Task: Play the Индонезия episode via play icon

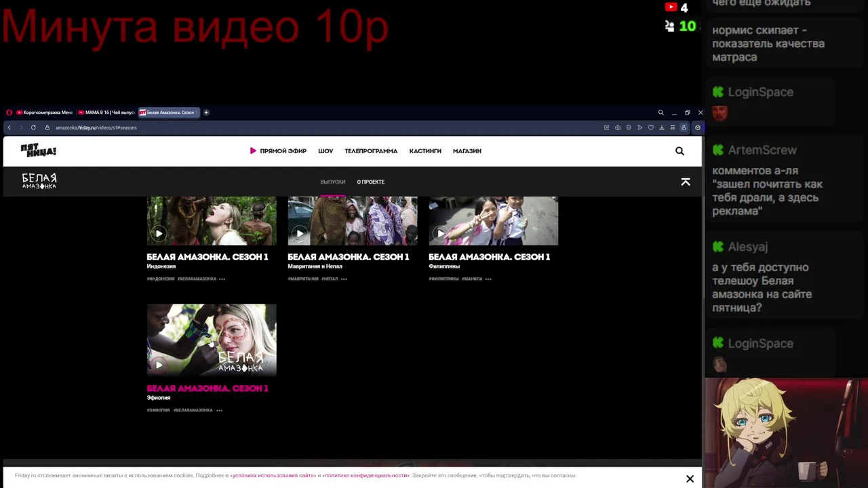Action: [x=159, y=233]
